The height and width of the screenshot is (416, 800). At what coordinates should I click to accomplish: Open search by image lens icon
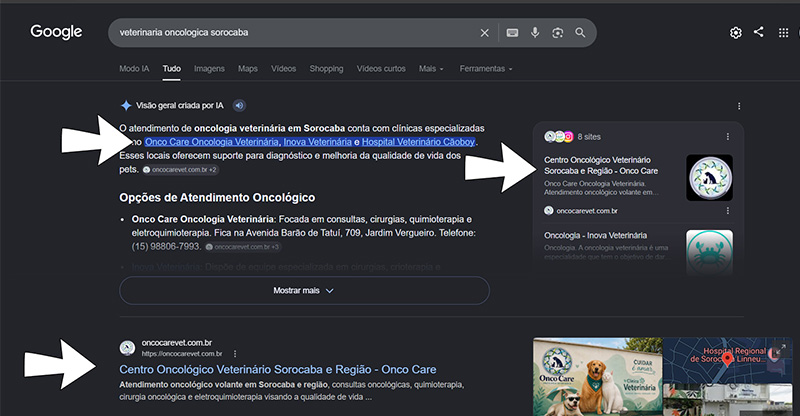point(558,33)
